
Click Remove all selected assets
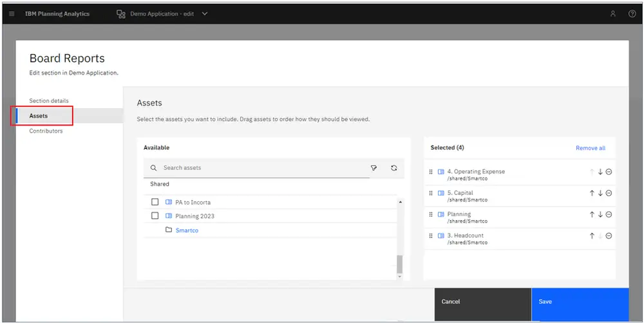(590, 148)
